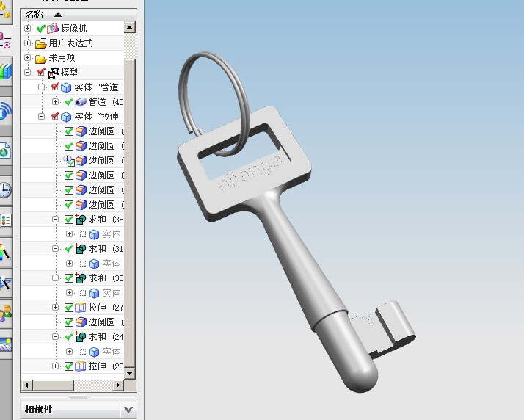The height and width of the screenshot is (420, 524).
Task: Click the grayed body icon under 求和 (31
Action: [x=94, y=264]
